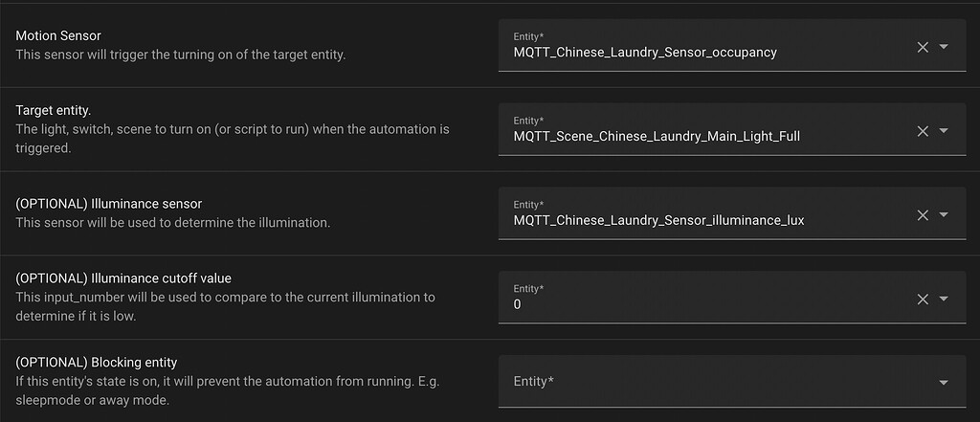
Task: Clear the Target entity selection
Action: [923, 131]
